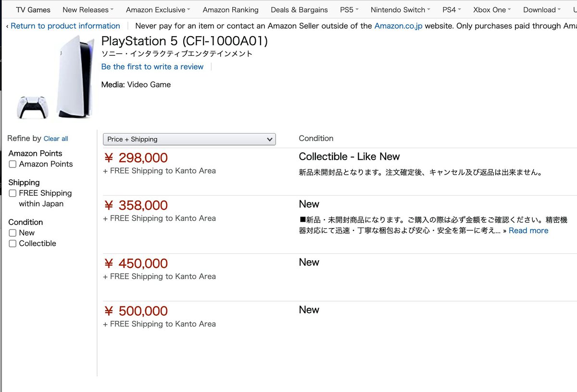Open the Price + Shipping sort dropdown
Image resolution: width=577 pixels, height=392 pixels.
coord(189,139)
